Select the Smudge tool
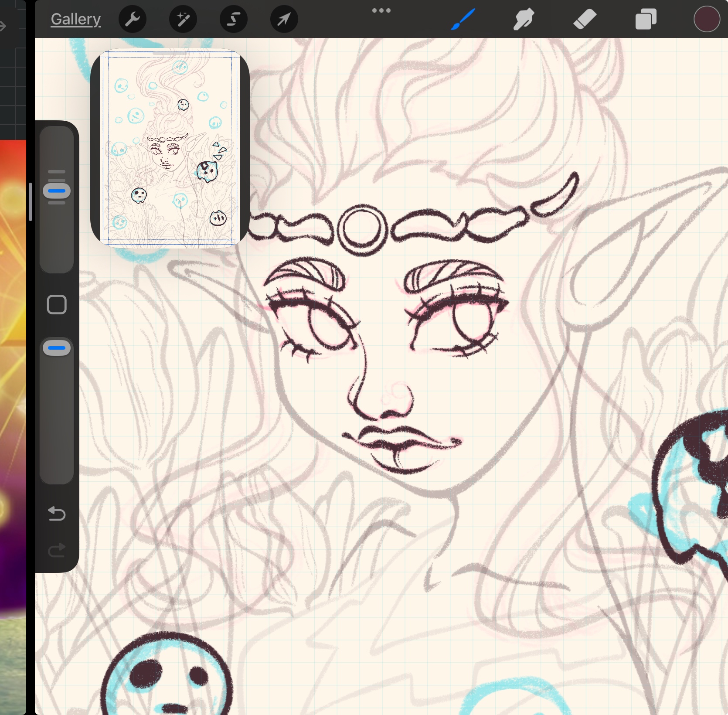The height and width of the screenshot is (715, 728). [x=523, y=19]
